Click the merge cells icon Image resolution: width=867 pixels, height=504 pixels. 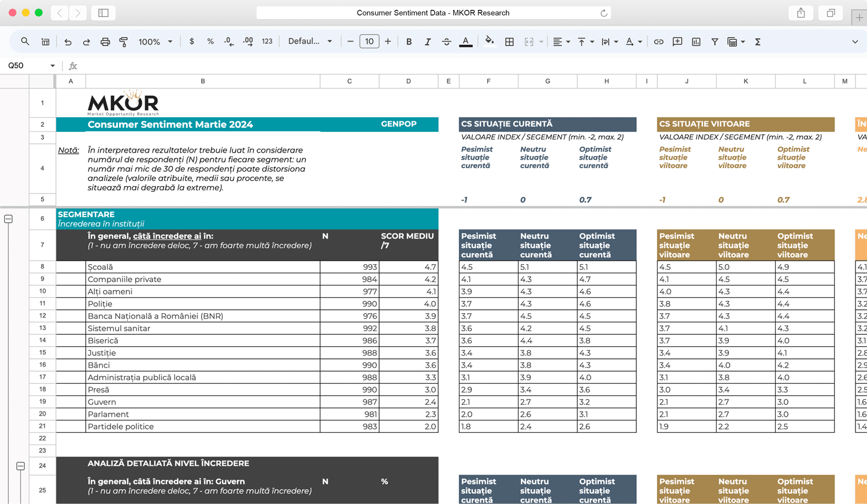(x=528, y=42)
